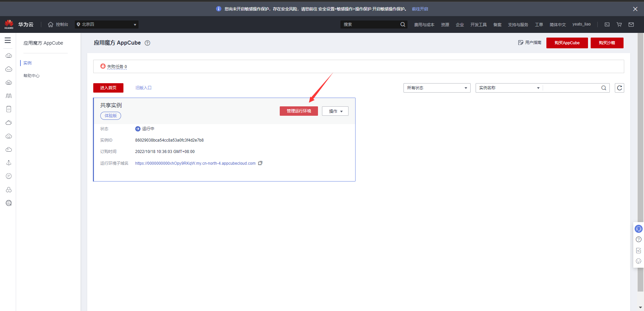
Task: Click the failed tasks flame icon
Action: point(103,66)
